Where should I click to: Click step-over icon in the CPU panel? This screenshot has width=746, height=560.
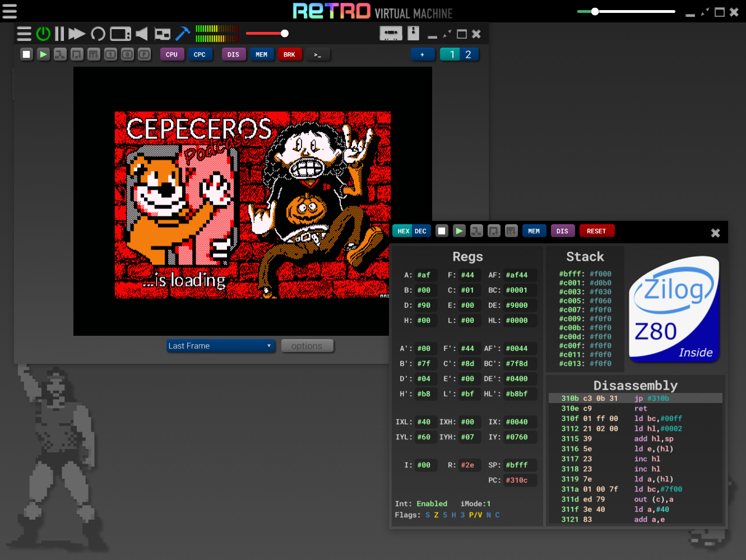tap(494, 231)
